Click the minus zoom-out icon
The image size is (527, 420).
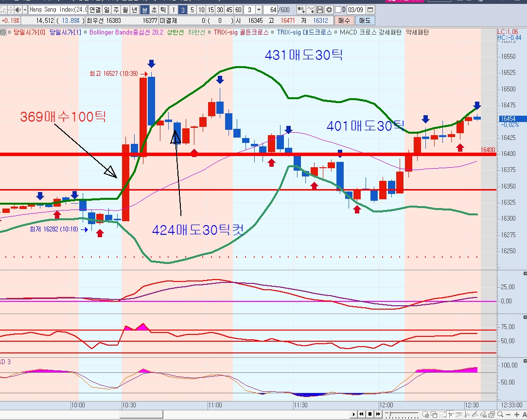(x=507, y=414)
